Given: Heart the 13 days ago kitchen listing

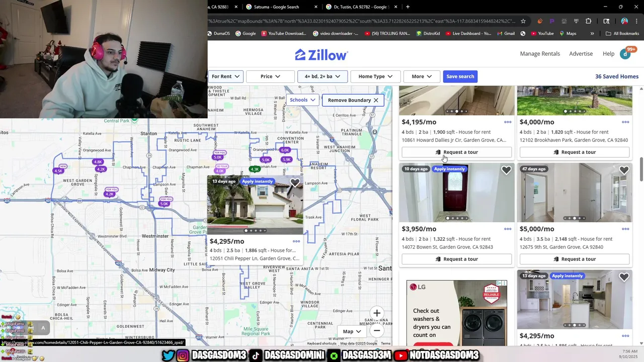Looking at the screenshot, I should click(624, 277).
